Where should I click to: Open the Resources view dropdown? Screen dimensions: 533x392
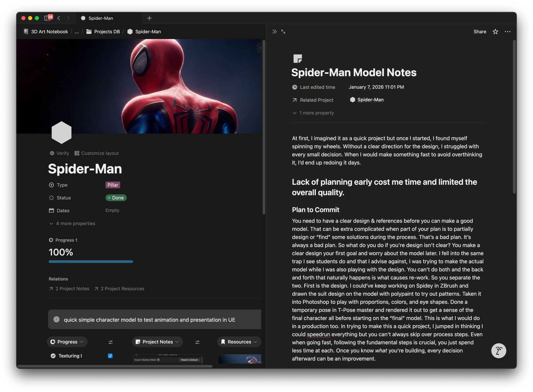[x=239, y=342]
